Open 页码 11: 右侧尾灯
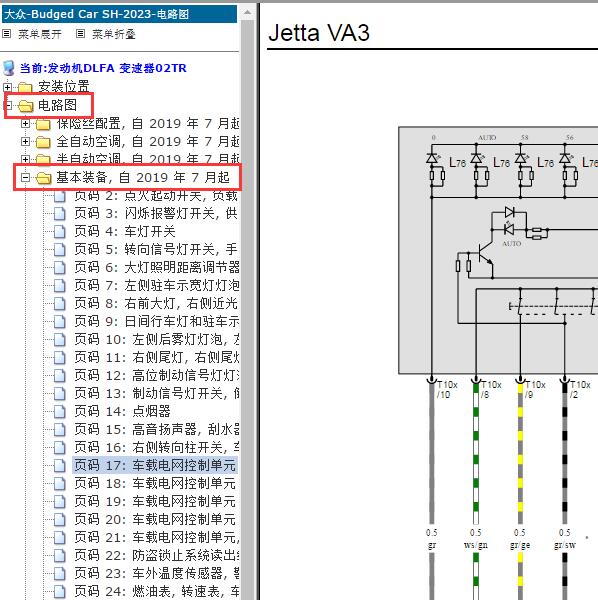This screenshot has height=600, width=598. click(157, 357)
